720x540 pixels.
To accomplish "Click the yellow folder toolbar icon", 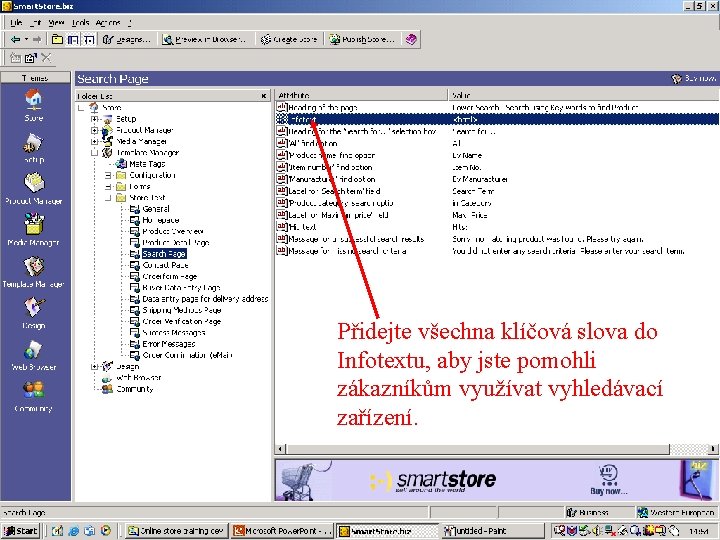I will 57,39.
